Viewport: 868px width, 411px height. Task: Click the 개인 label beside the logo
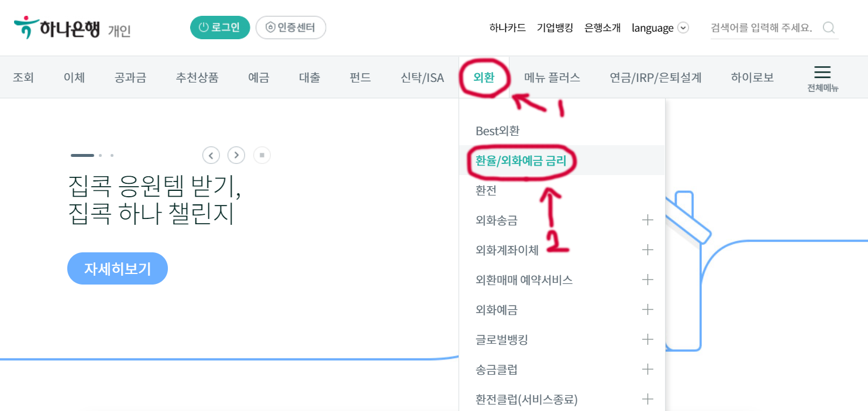click(x=119, y=30)
